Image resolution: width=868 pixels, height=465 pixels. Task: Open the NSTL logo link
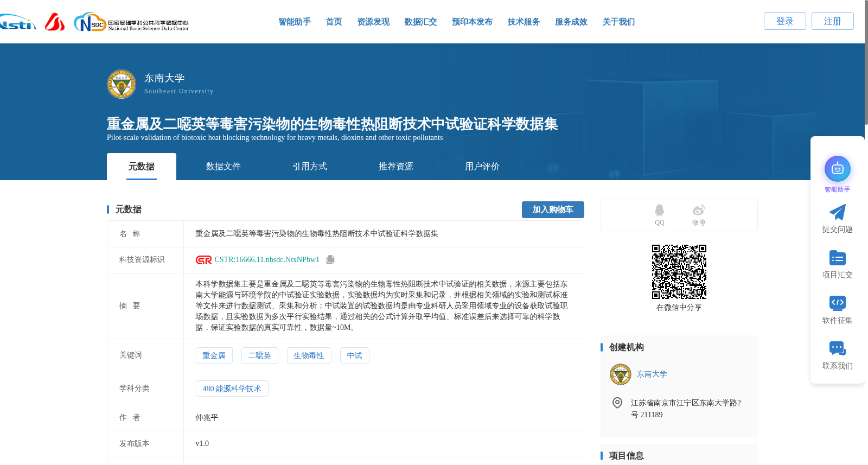[17, 22]
